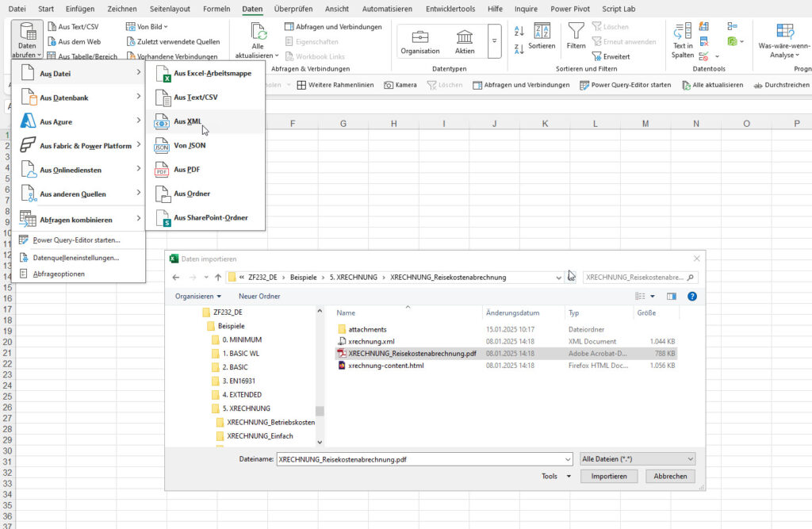Image resolution: width=812 pixels, height=529 pixels.
Task: Expand the Aus Datenbank submenu
Action: tap(79, 98)
